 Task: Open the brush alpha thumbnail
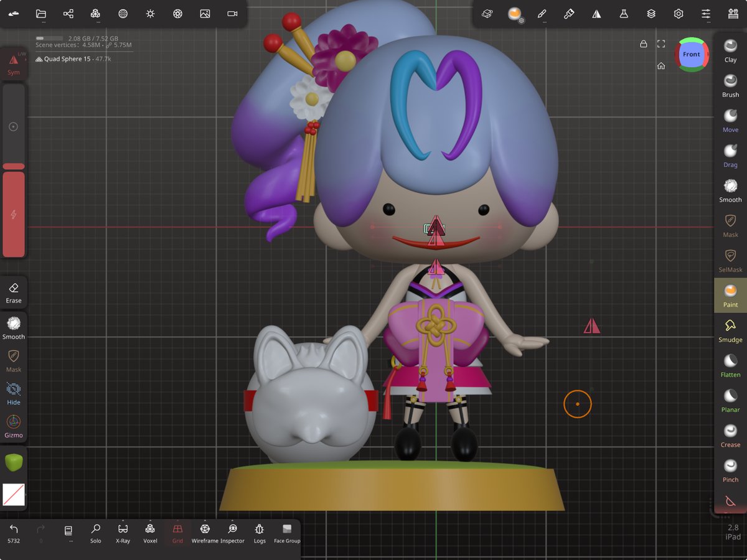pos(14,495)
